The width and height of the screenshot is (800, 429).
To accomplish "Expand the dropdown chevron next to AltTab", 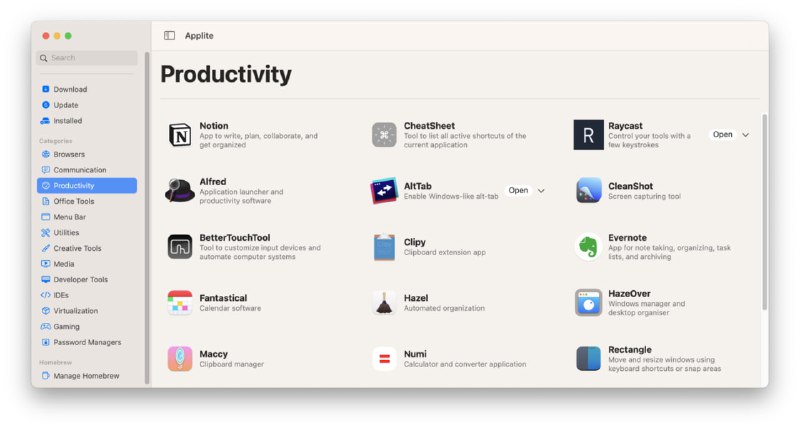I will pyautogui.click(x=541, y=190).
